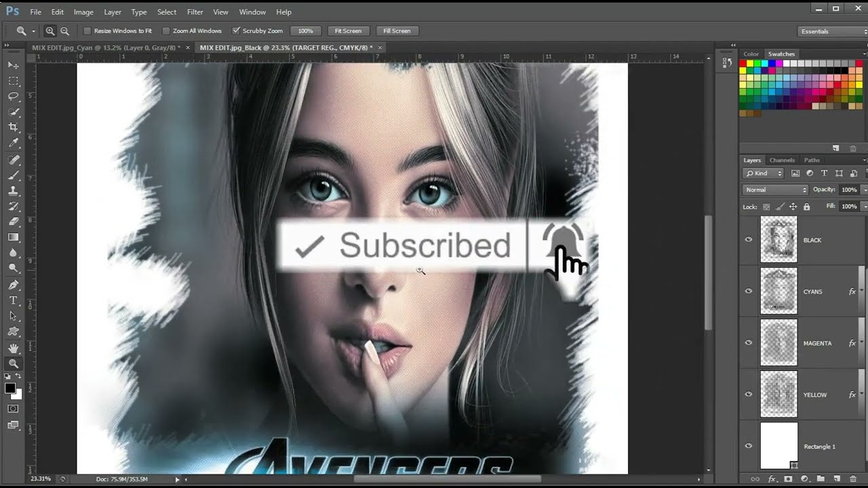This screenshot has height=488, width=868.
Task: Select the Crop tool
Action: 13,127
